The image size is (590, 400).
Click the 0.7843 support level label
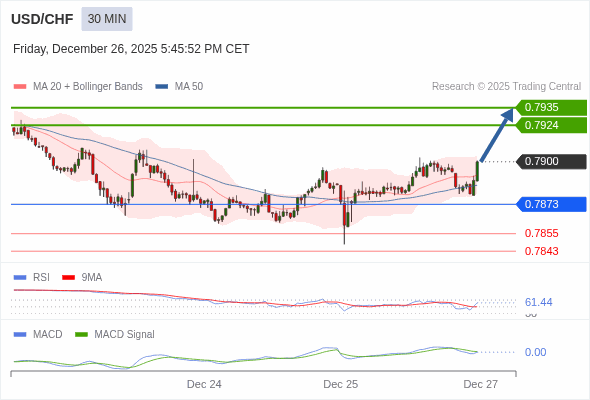(541, 251)
